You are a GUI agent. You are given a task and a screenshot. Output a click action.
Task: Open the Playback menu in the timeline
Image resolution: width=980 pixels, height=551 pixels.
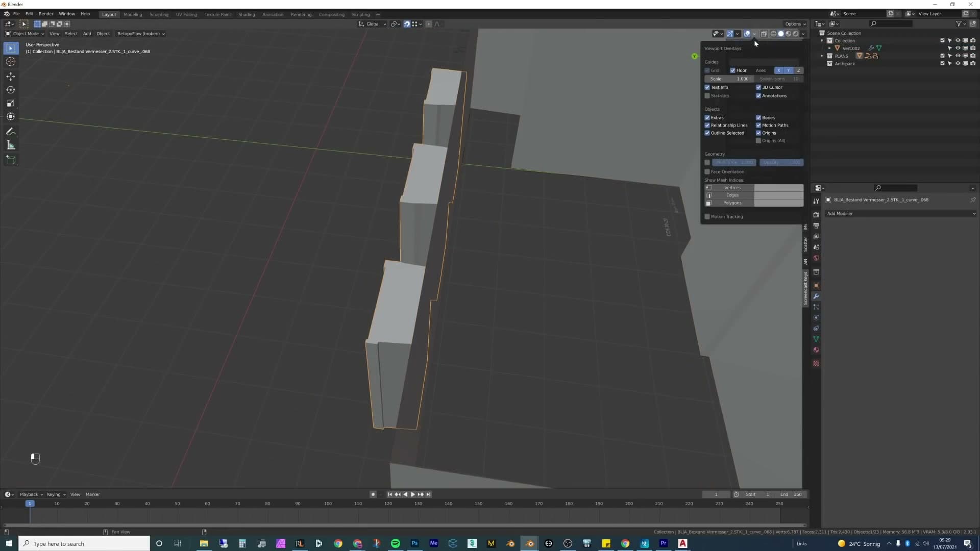click(x=31, y=494)
